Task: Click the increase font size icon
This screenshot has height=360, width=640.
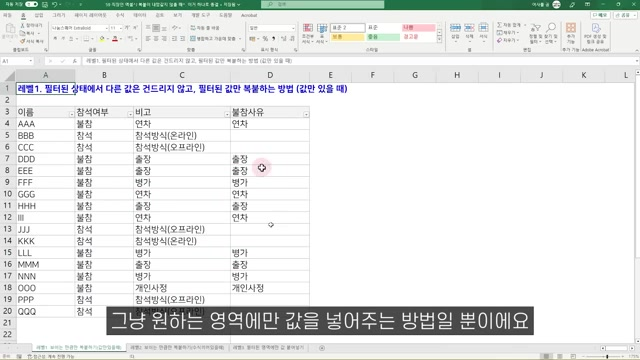Action: pos(127,28)
